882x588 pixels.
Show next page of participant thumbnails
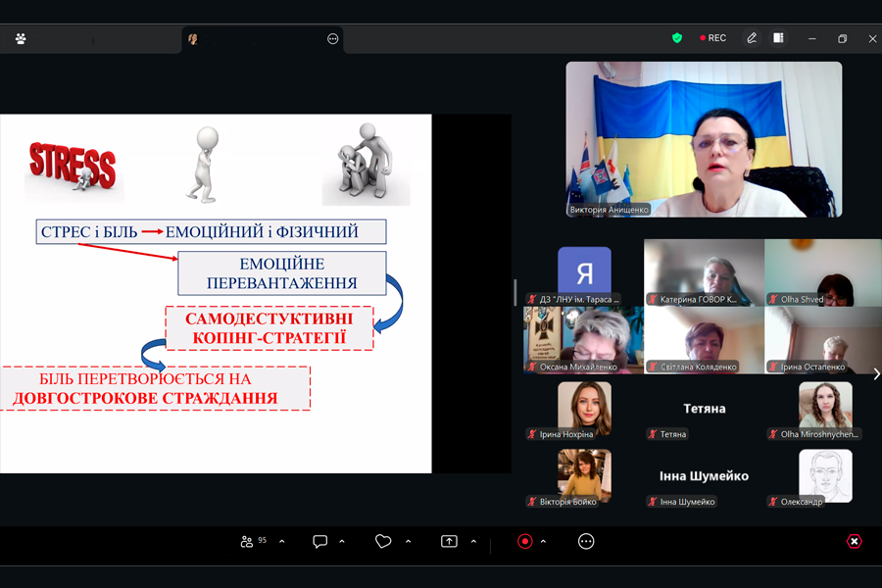[x=875, y=373]
